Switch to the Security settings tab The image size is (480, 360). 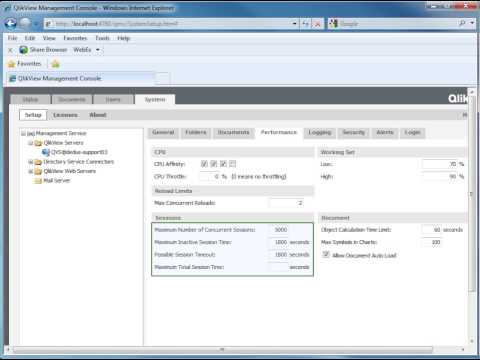click(x=354, y=133)
